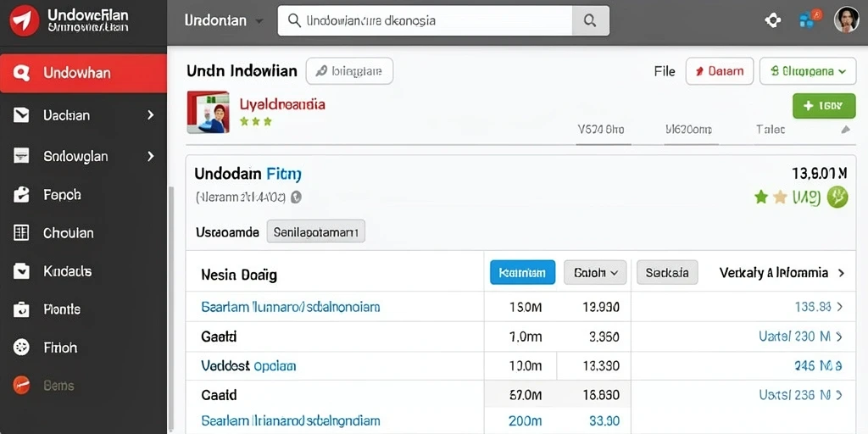868x434 pixels.
Task: Click the inbox icon next to Kndacls
Action: pyautogui.click(x=21, y=271)
